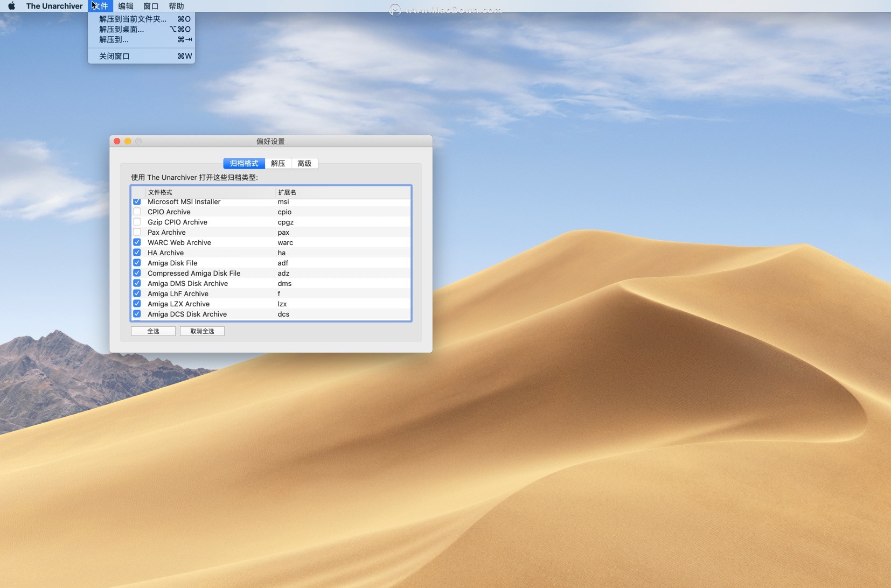Uncheck the Amiga LZX Archive checkbox
Viewport: 891px width, 588px height.
coord(137,304)
